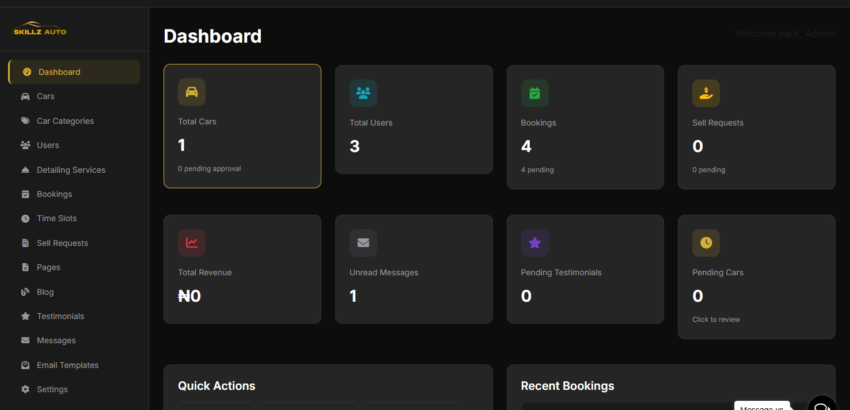Screen dimensions: 850x410
Task: Click the car icon beside Cars
Action: pyautogui.click(x=25, y=97)
